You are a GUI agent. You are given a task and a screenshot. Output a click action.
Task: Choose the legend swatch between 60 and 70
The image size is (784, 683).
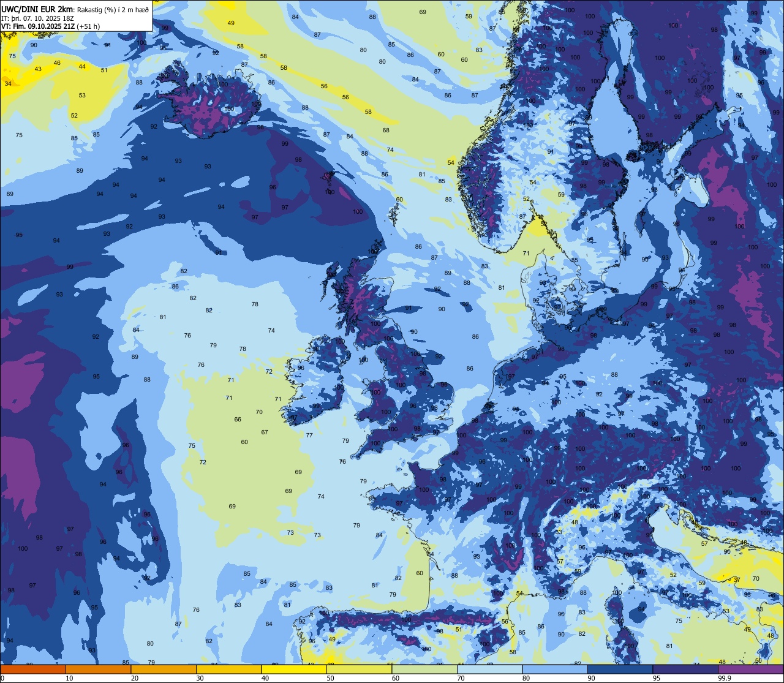(x=424, y=670)
